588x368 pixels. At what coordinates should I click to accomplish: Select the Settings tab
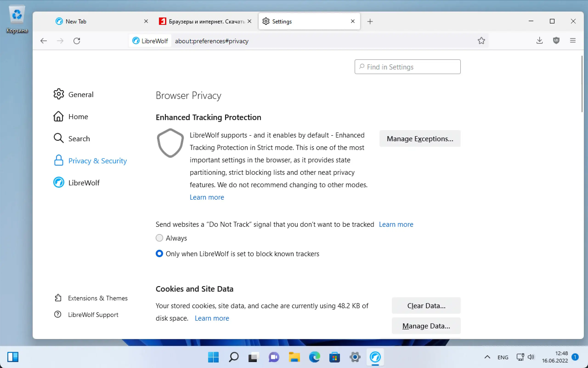[309, 21]
